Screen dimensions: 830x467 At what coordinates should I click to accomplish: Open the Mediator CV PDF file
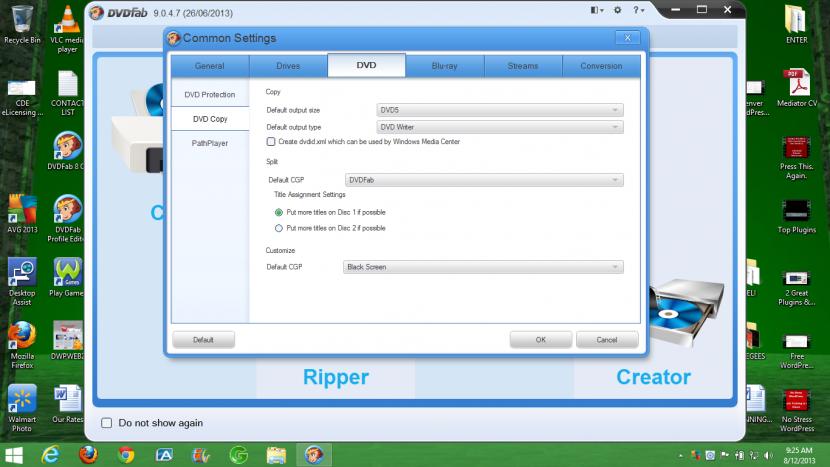click(x=797, y=88)
